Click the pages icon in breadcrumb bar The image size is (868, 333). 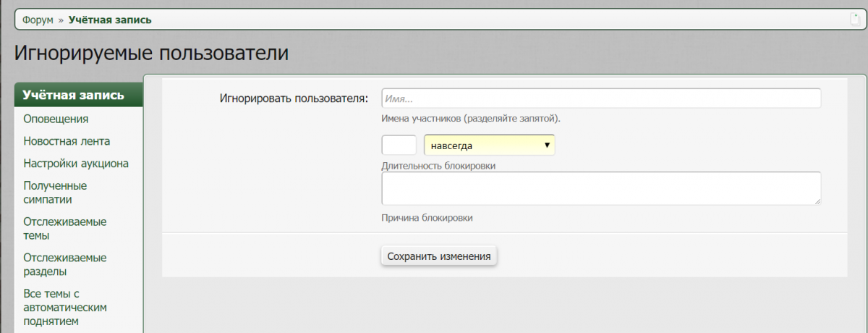tap(854, 20)
